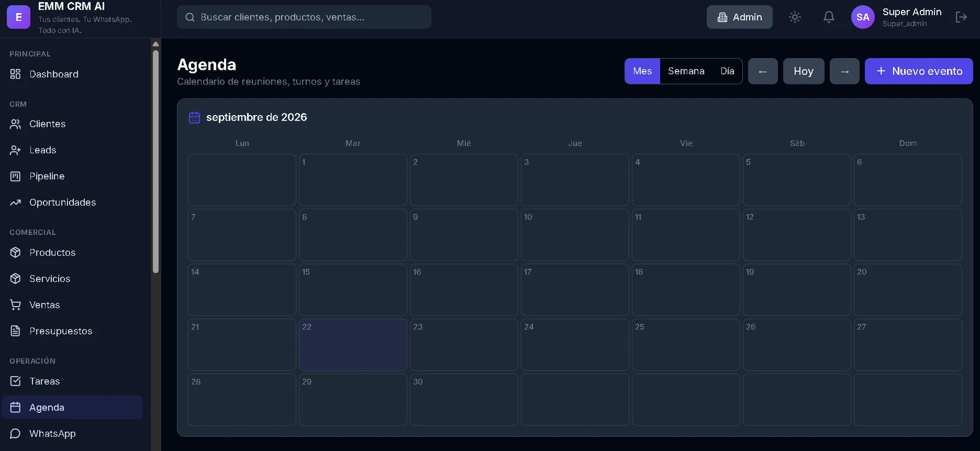Click the Oportunidades trend arrow icon

pyautogui.click(x=15, y=203)
